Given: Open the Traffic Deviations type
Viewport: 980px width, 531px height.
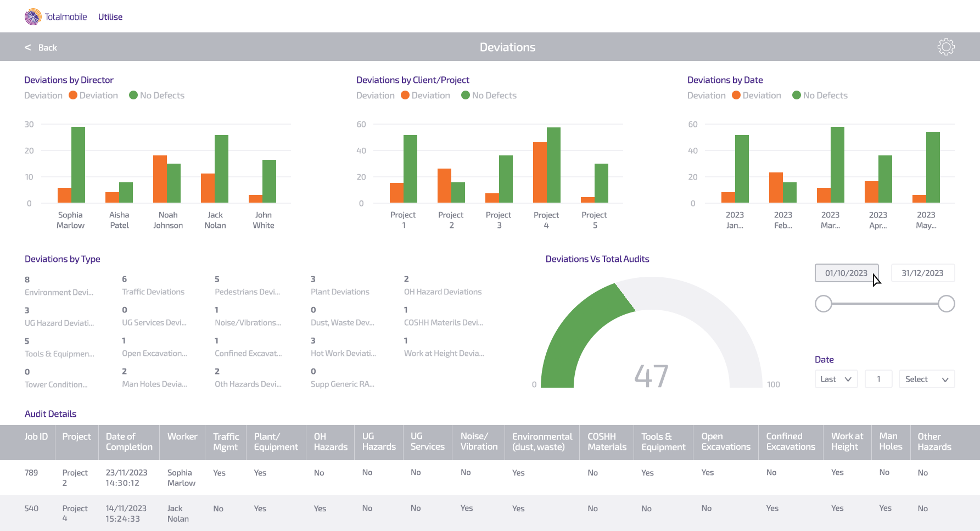Looking at the screenshot, I should tap(153, 292).
